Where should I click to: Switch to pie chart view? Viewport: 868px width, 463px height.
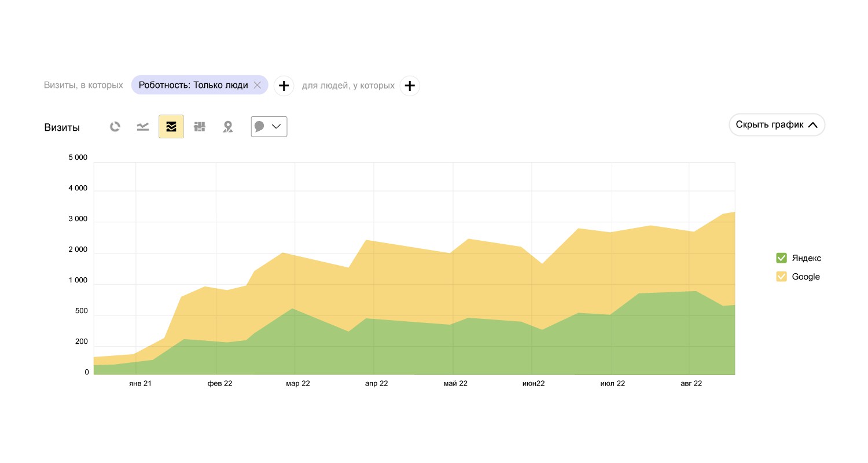point(115,127)
